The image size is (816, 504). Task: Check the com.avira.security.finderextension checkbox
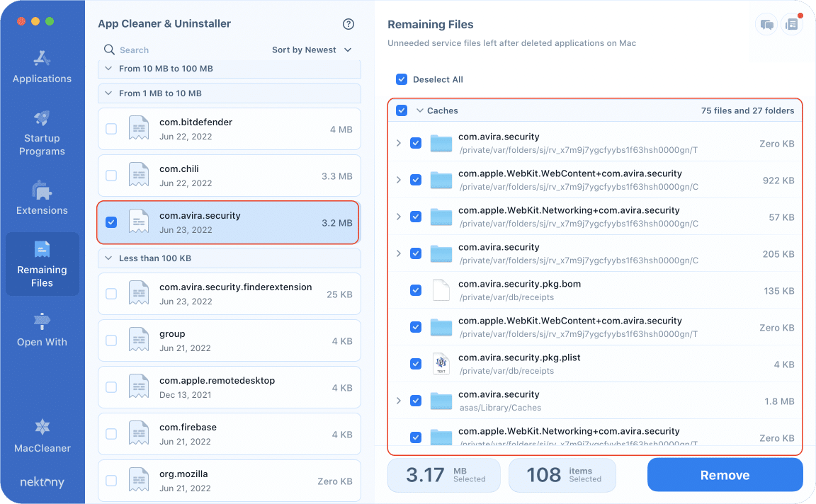coord(111,293)
